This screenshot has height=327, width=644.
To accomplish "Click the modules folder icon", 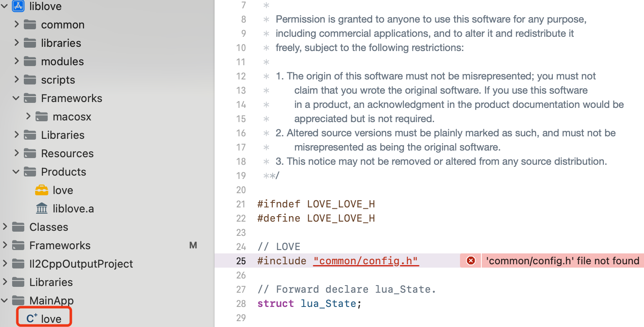I will [30, 61].
